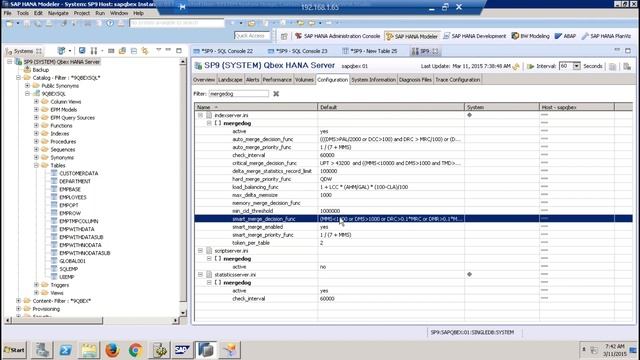Open the Interval seconds dropdown
640x360 pixels.
pos(576,66)
